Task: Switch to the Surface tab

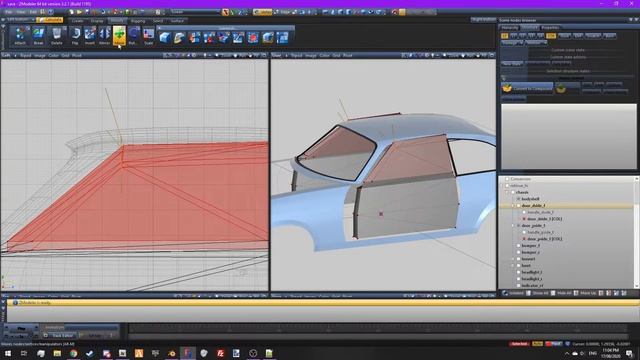Action: 177,21
